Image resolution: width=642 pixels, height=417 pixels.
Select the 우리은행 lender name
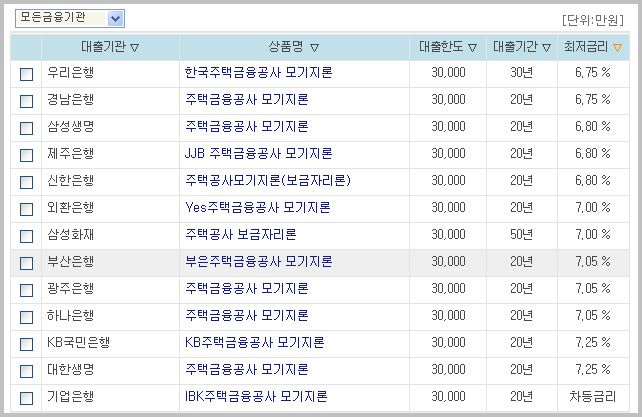point(70,73)
